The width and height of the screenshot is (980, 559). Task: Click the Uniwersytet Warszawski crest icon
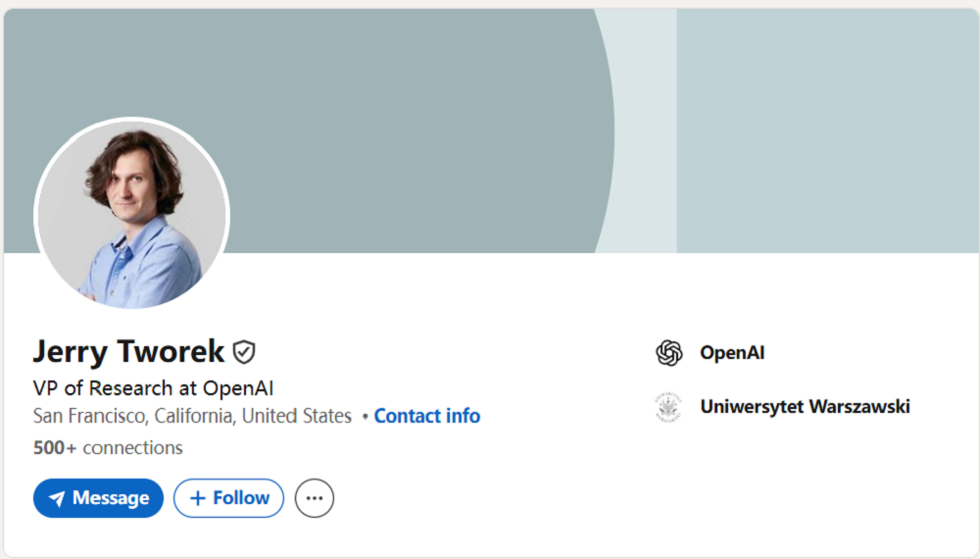(x=669, y=407)
